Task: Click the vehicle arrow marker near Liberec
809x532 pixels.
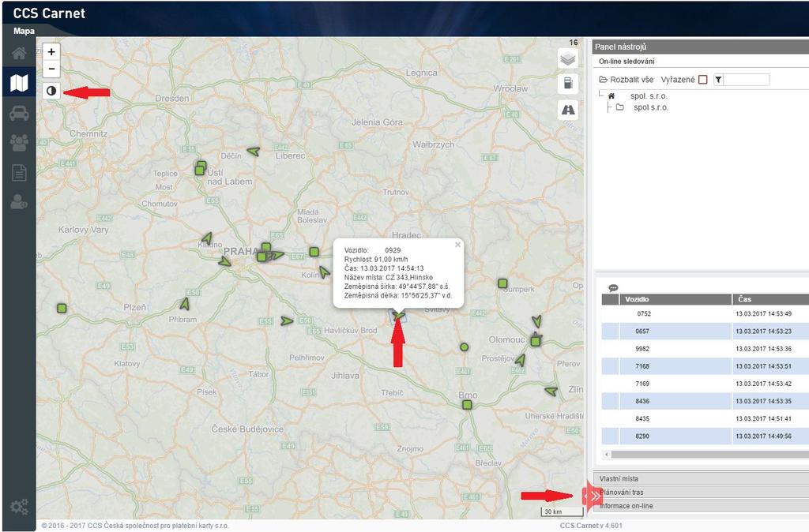Action: [x=254, y=152]
